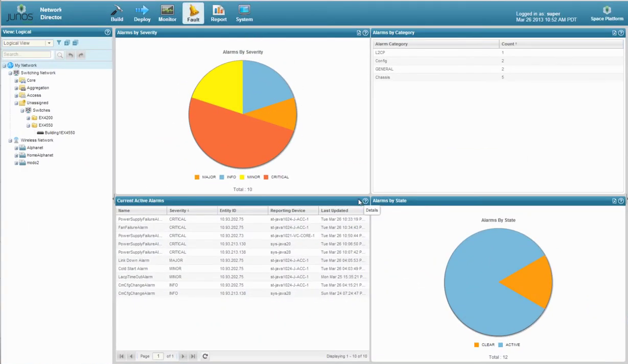The height and width of the screenshot is (364, 628).
Task: Expand the Core folder
Action: [16, 81]
